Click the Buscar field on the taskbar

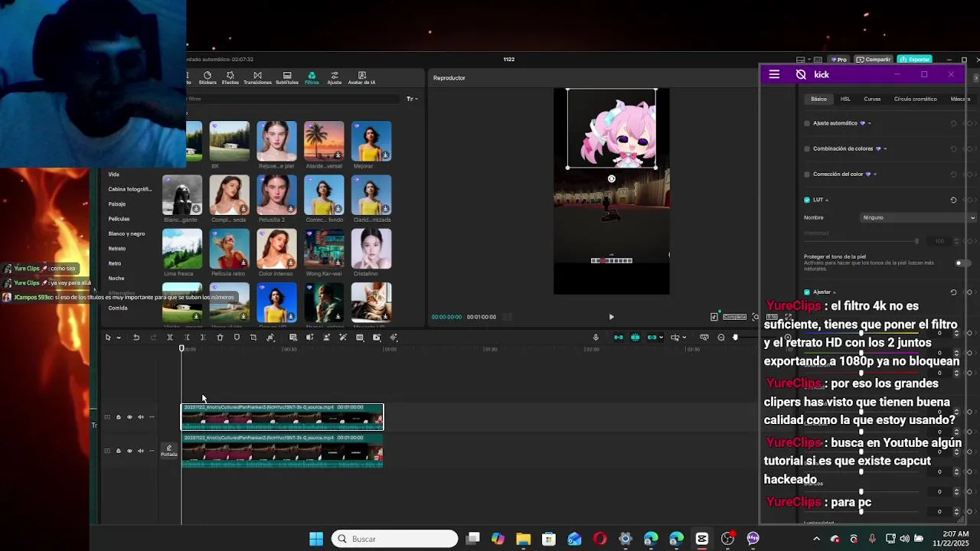click(395, 539)
